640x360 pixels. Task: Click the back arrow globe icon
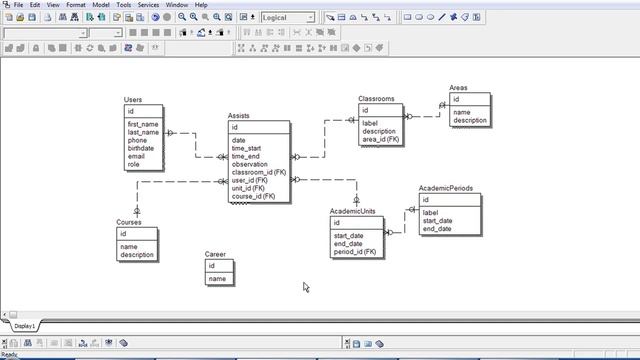tap(155, 17)
